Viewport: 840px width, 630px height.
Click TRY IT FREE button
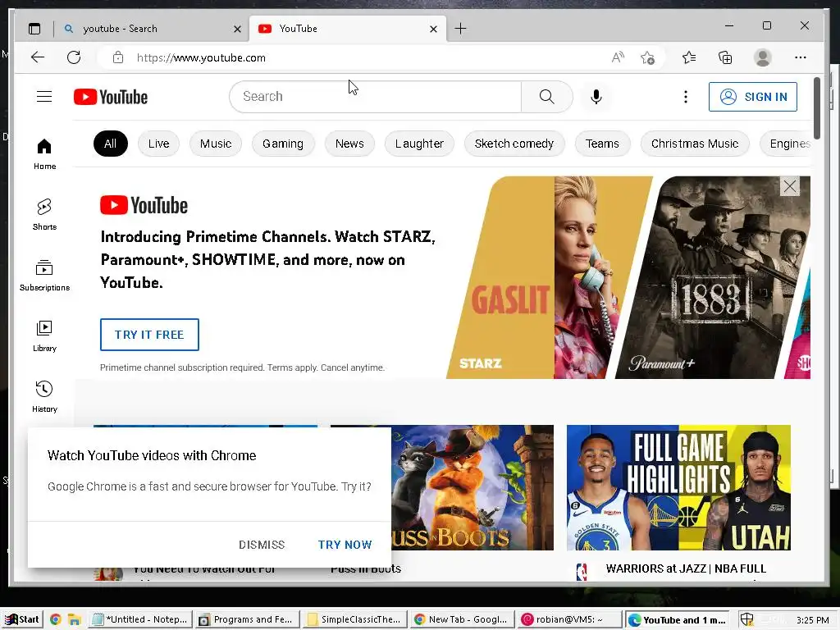click(x=149, y=335)
